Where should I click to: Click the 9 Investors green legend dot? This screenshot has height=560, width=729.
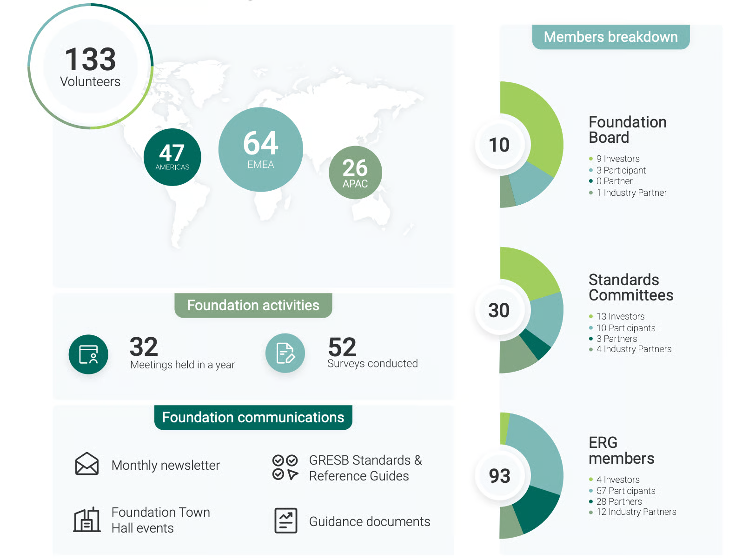click(591, 159)
